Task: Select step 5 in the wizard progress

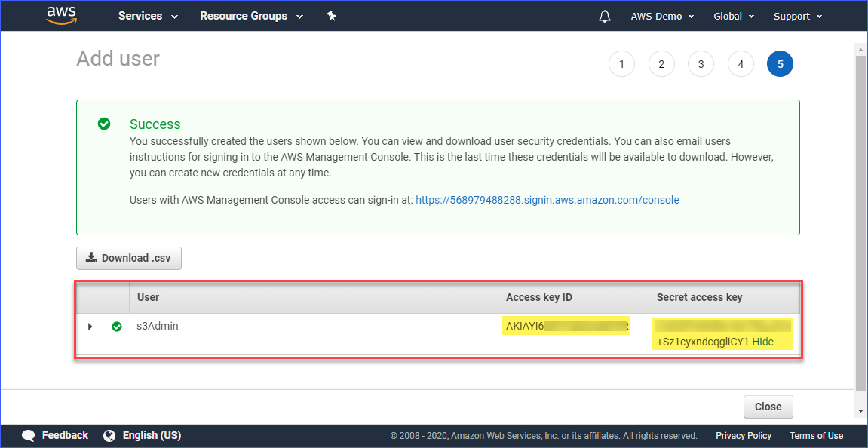Action: 780,64
